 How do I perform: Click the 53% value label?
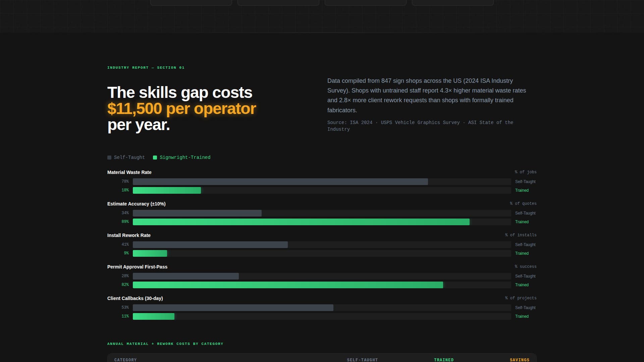point(125,307)
